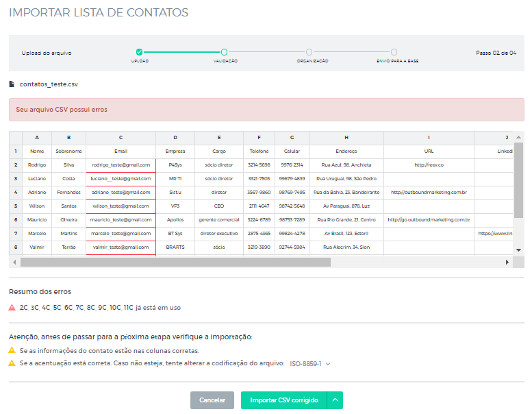Click cell marcelo_teste@gmail.com
This screenshot has width=532, height=414.
click(x=121, y=234)
